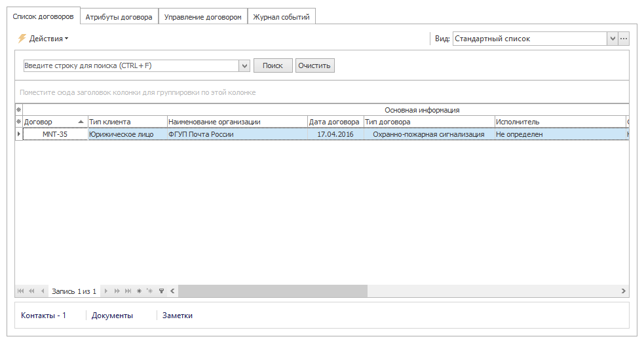The height and width of the screenshot is (343, 644).
Task: Click the Очистить button
Action: 314,65
